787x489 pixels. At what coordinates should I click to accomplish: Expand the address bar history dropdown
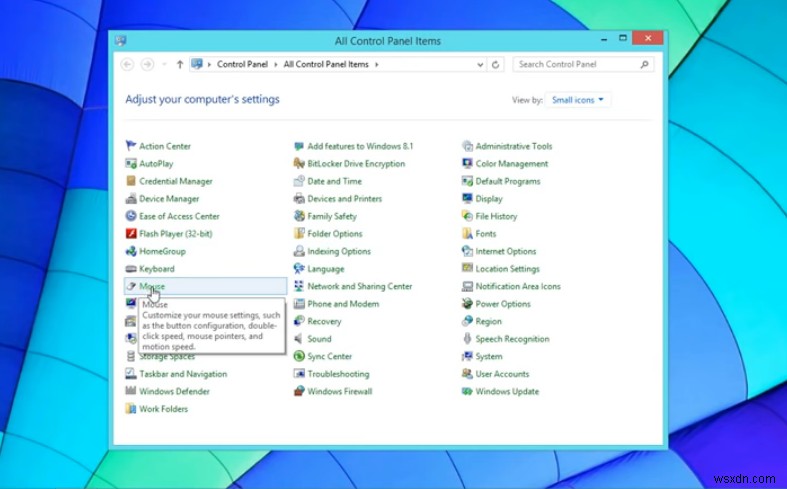[x=480, y=64]
